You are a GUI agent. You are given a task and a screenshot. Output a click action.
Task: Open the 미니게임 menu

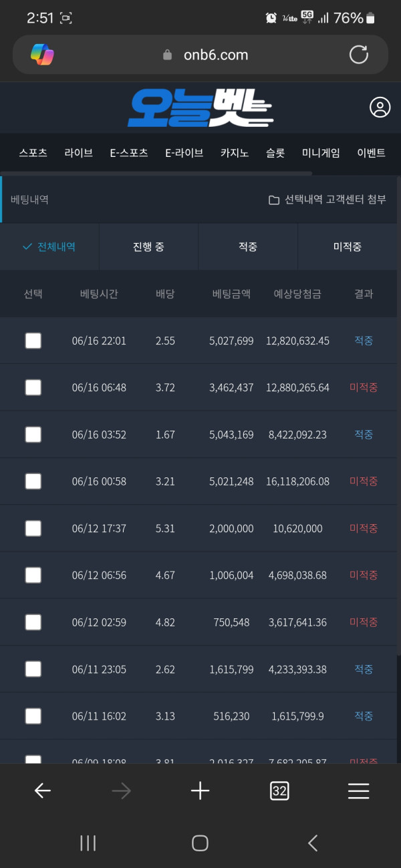pos(321,153)
